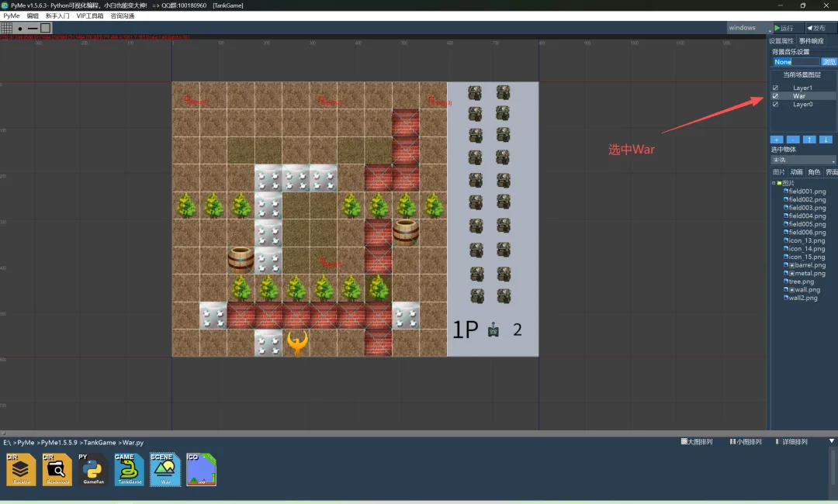The image size is (838, 504).
Task: Click the add layer plus button
Action: coord(777,140)
